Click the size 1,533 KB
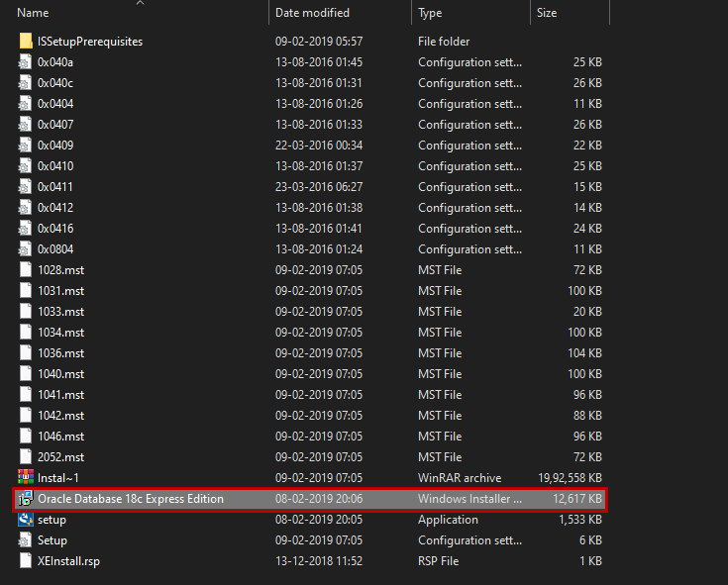Image resolution: width=728 pixels, height=585 pixels. coord(580,520)
